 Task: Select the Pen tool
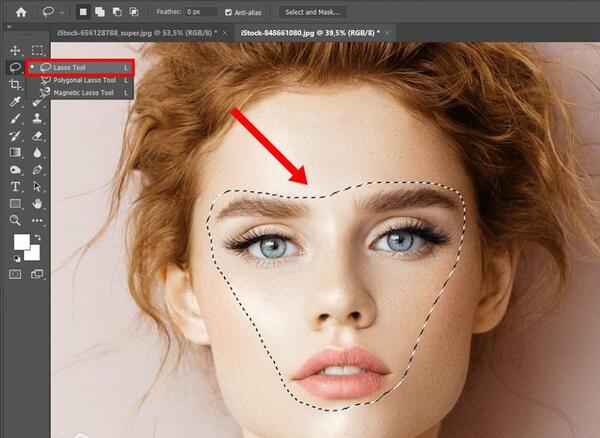point(37,169)
